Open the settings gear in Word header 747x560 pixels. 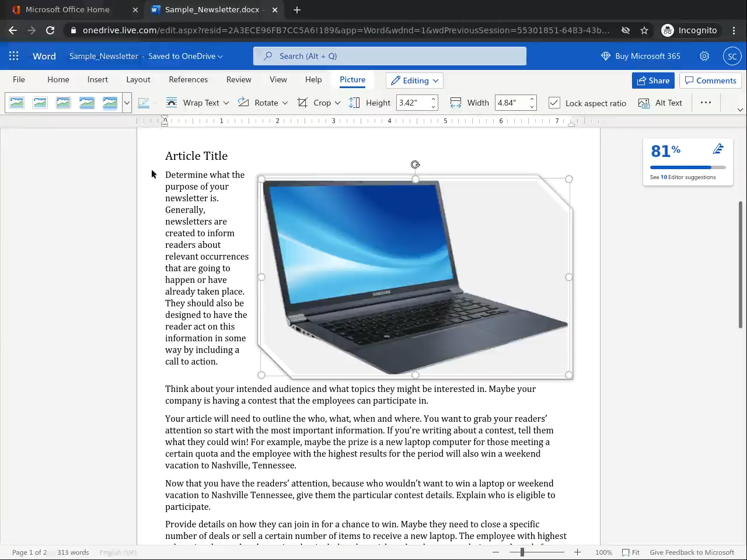pyautogui.click(x=704, y=56)
